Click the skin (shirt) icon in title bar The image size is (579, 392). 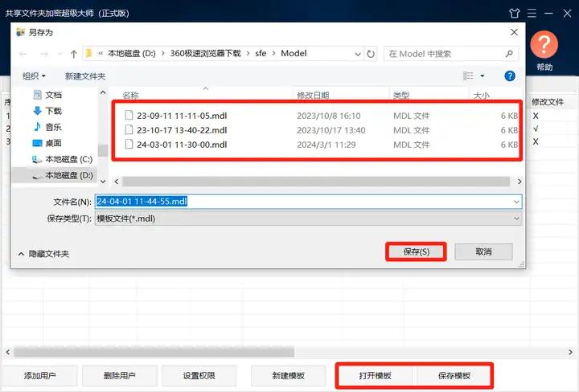tap(515, 14)
